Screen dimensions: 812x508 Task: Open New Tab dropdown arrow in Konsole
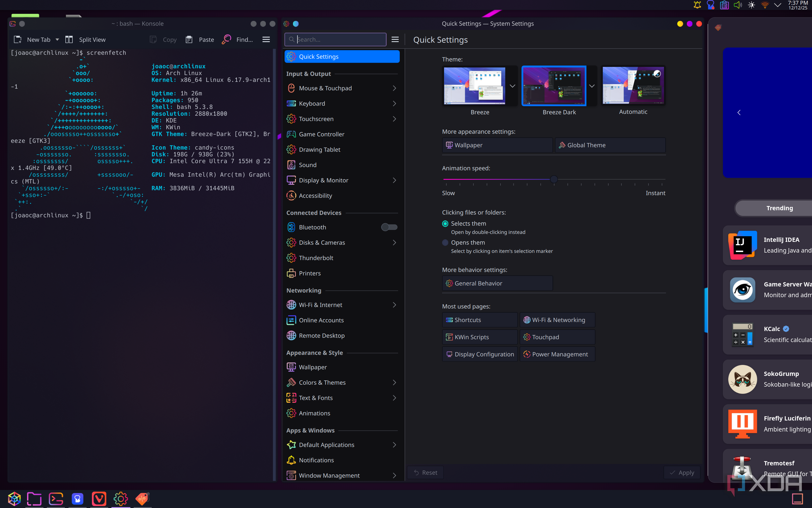point(58,40)
